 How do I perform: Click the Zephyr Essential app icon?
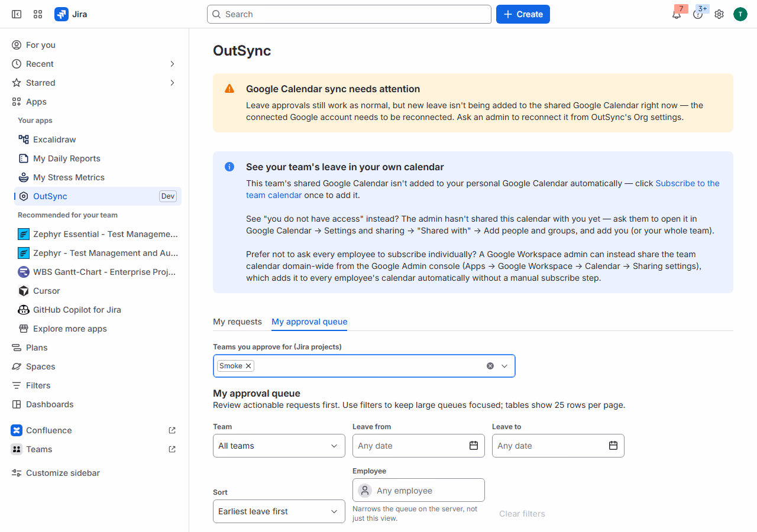24,234
